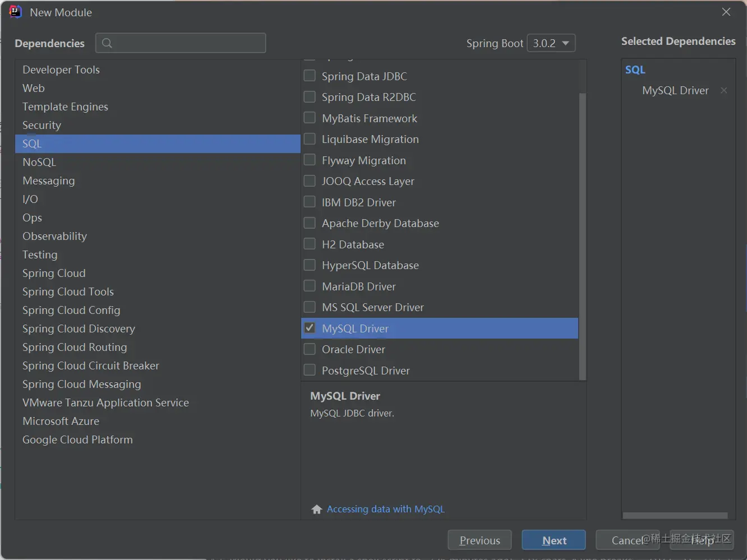The image size is (747, 560).
Task: Remove MySQL Driver from selected dependencies
Action: pyautogui.click(x=724, y=90)
